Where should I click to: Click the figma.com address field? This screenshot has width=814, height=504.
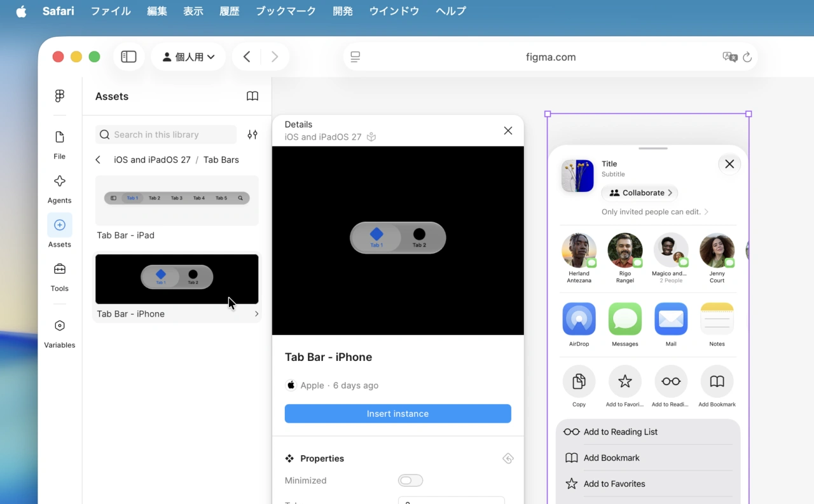click(x=551, y=57)
